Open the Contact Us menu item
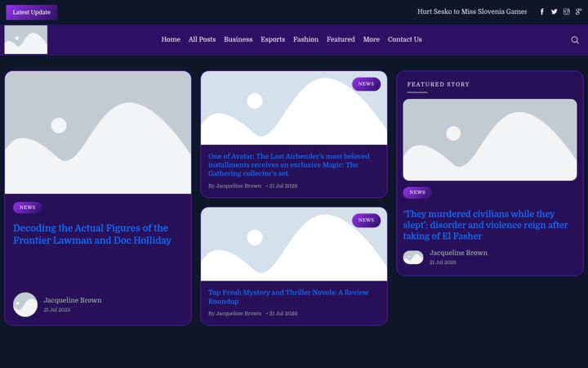The image size is (588, 368). pos(404,39)
